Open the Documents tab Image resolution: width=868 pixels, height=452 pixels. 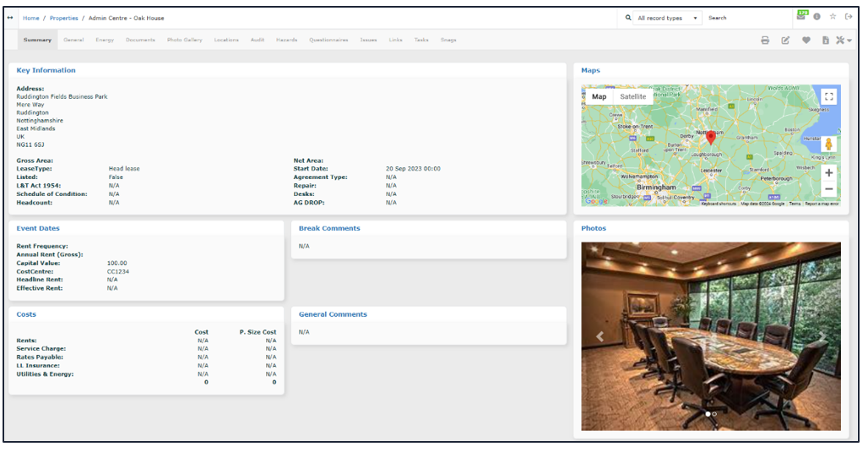140,40
